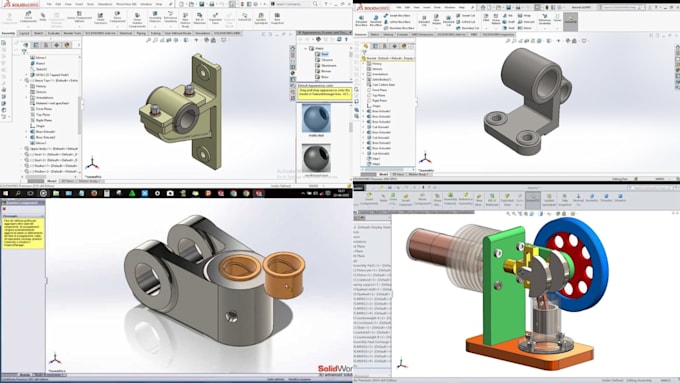
Task: Click the feature tree filter in bearing assembly window
Action: click(24, 52)
